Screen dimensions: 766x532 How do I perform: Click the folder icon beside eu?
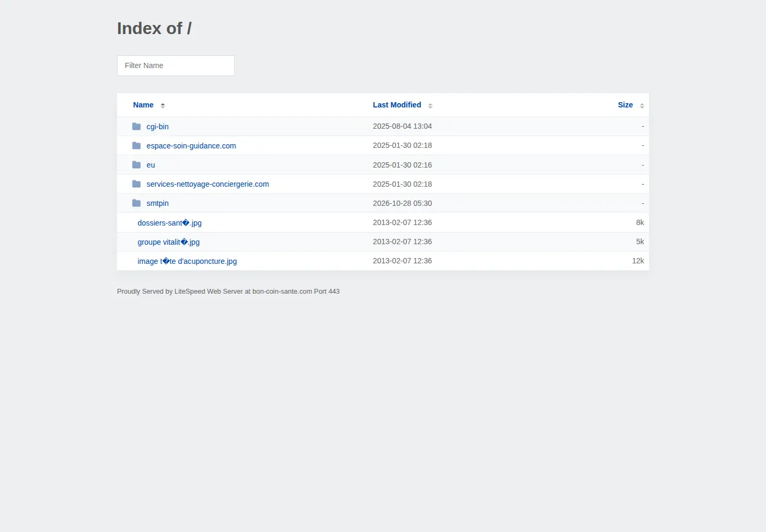137,165
